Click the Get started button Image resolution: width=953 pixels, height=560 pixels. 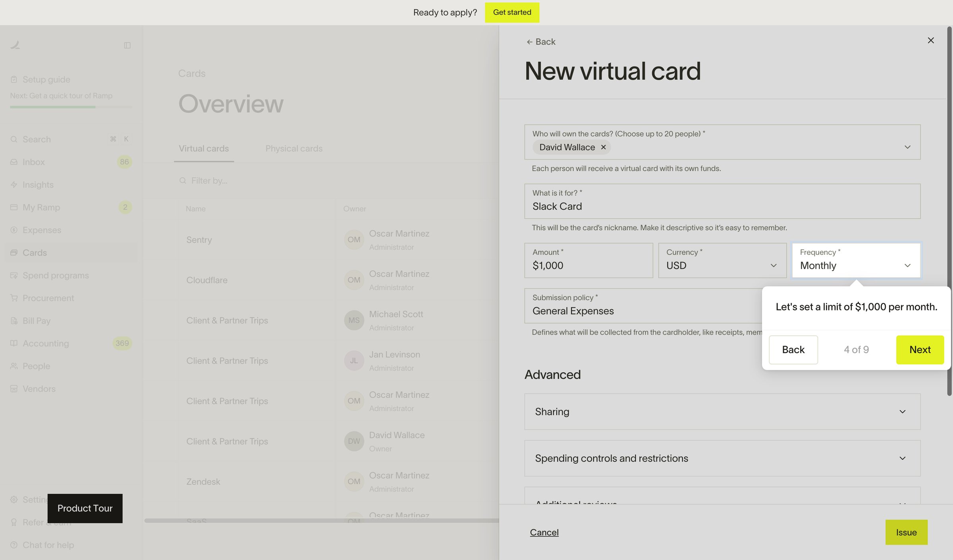click(511, 12)
